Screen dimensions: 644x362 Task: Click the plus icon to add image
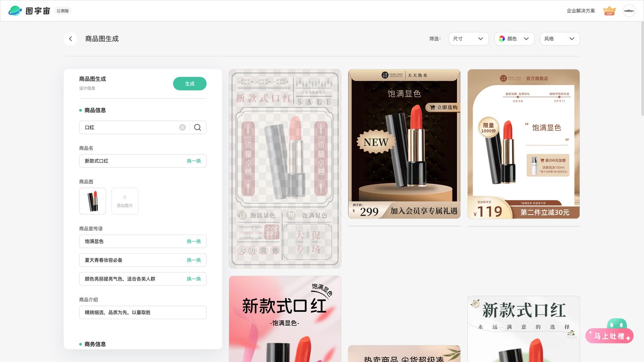click(x=125, y=197)
